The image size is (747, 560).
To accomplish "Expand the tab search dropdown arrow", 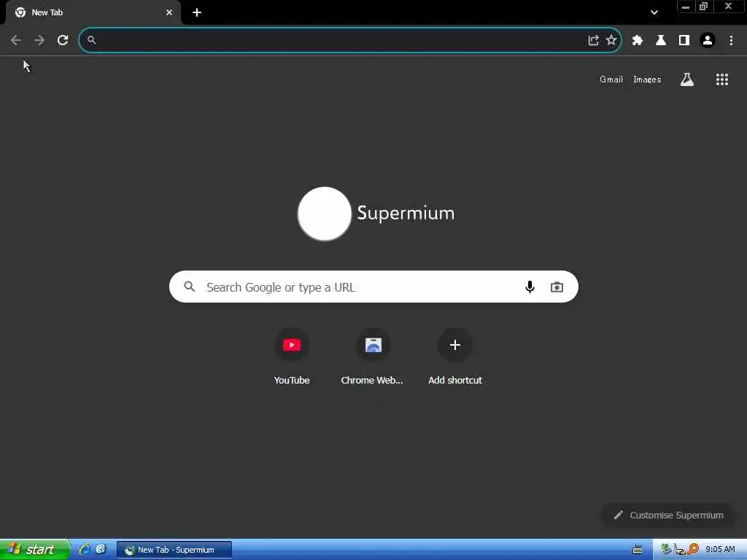I will 654,13.
